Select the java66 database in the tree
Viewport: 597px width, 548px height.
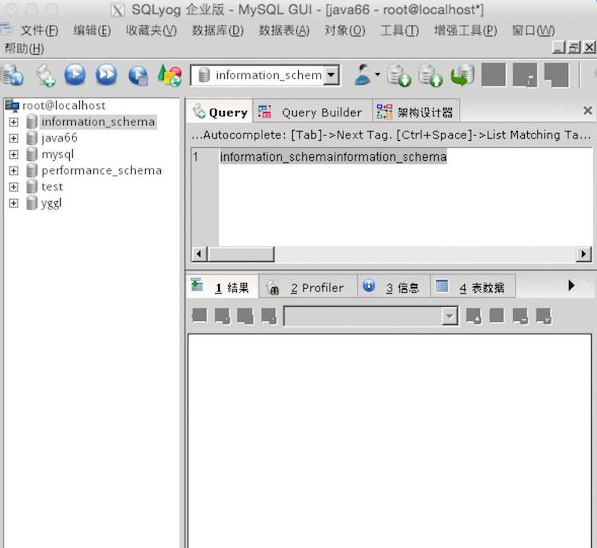tap(59, 138)
